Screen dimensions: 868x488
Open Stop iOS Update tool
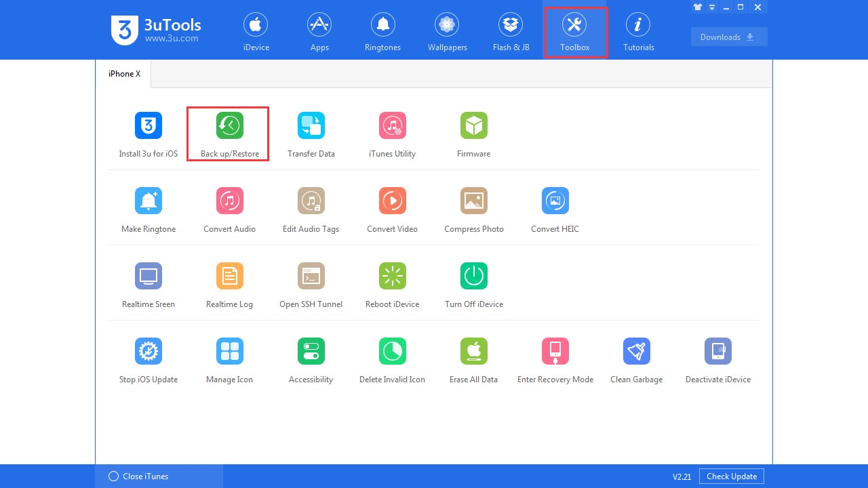point(149,361)
